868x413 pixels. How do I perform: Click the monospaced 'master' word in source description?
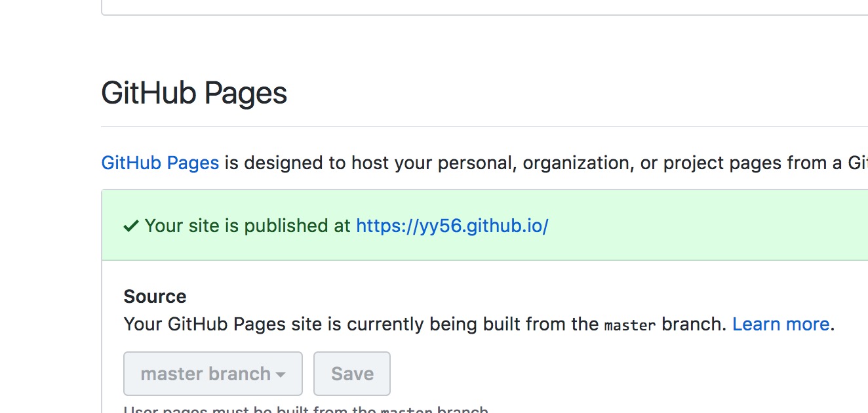(x=630, y=325)
